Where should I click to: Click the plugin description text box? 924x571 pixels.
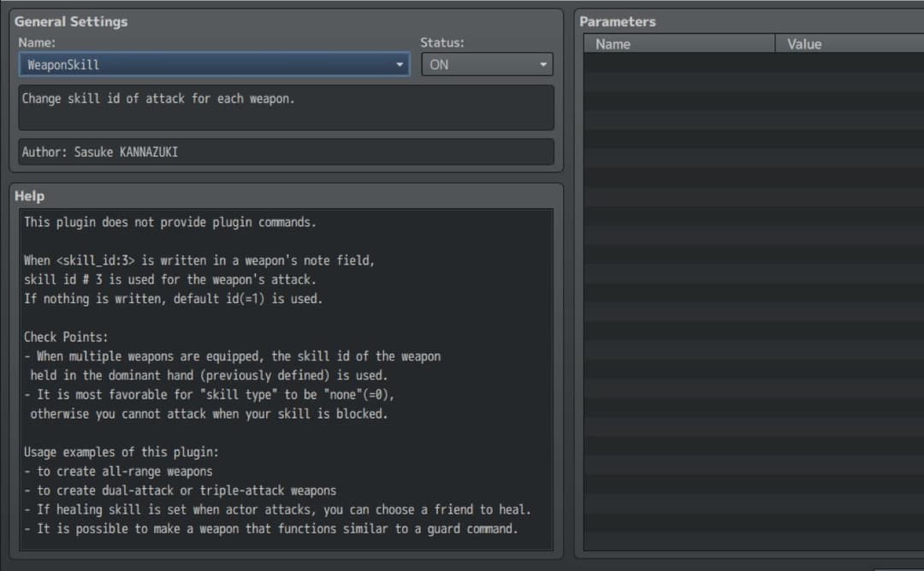pos(285,107)
